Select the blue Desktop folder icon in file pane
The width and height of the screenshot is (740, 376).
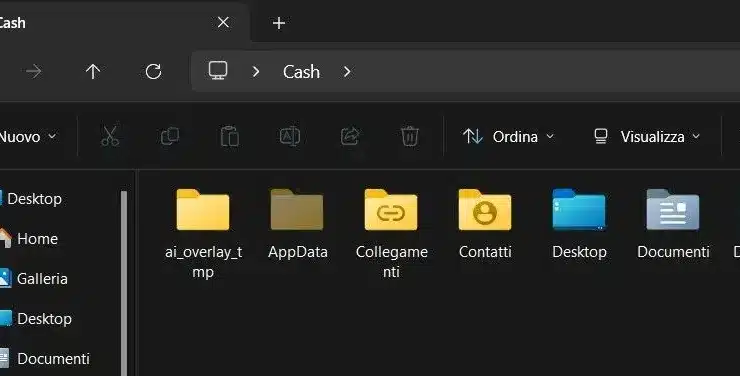click(x=579, y=209)
